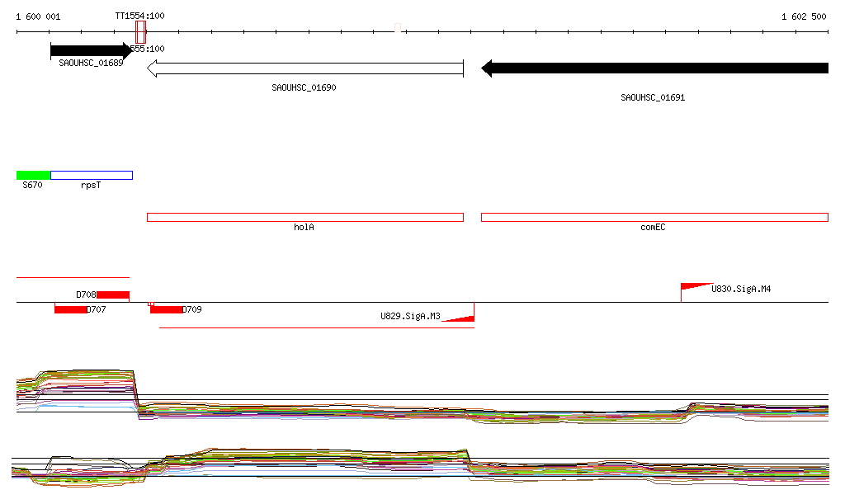Click the faint pink marker on ruler
This screenshot has width=845, height=504.
(x=398, y=28)
